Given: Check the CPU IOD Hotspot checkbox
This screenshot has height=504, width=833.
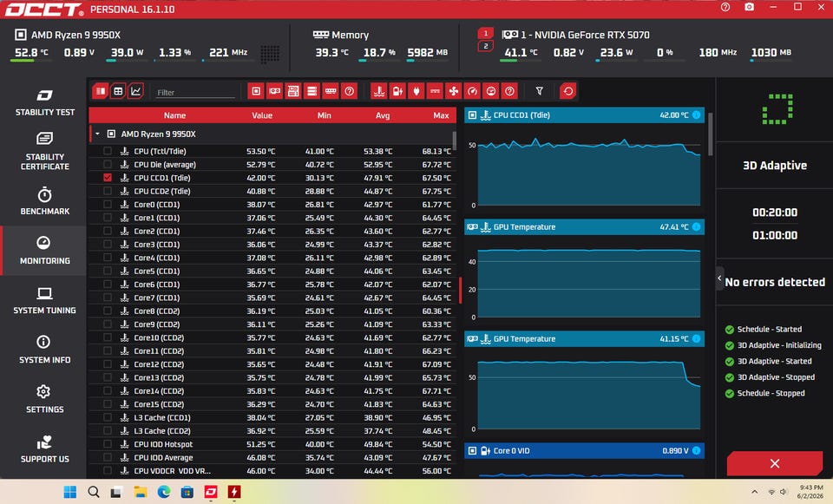Looking at the screenshot, I should pos(108,444).
